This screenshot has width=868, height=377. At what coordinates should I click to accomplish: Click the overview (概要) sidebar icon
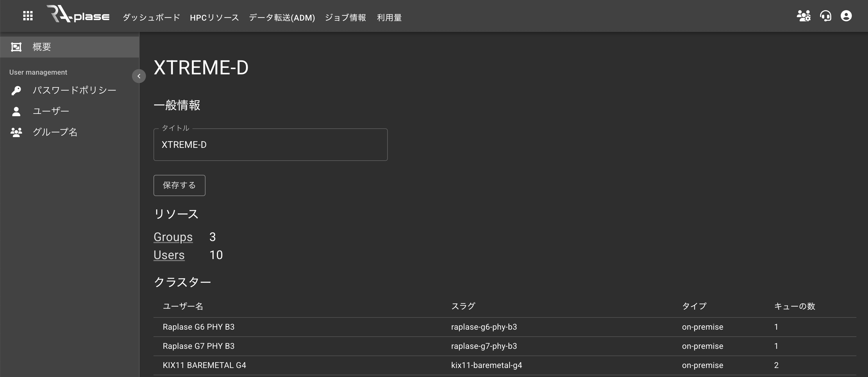pos(16,47)
